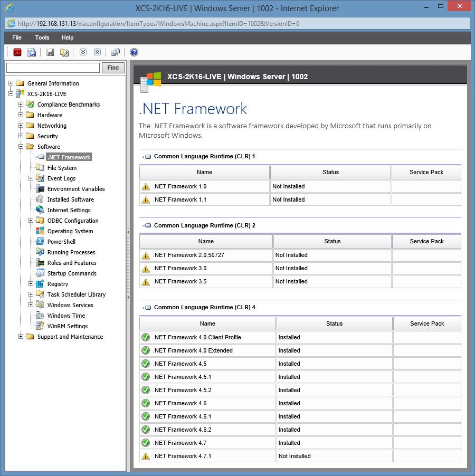Click the Operating System Windows flag icon
475x476 pixels.
pos(40,231)
